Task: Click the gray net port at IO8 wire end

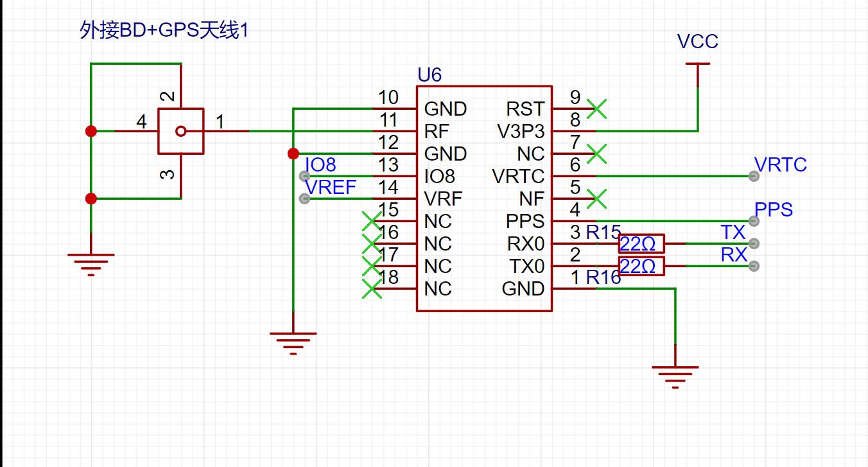Action: [305, 176]
